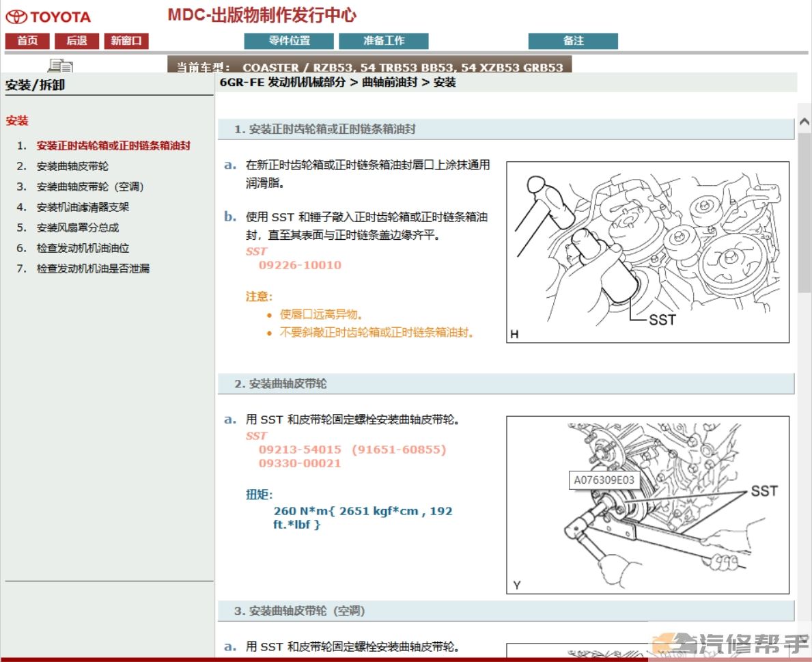Select 安装正时齿轮箱或正时链条箱油封 in sidebar
Image resolution: width=812 pixels, height=662 pixels.
pyautogui.click(x=113, y=146)
